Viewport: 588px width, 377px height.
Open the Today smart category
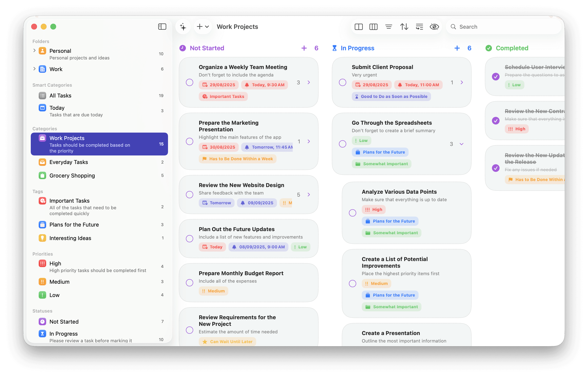[57, 108]
